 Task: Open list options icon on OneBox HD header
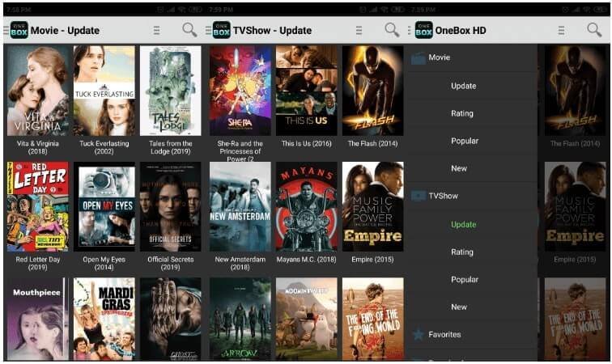(561, 30)
